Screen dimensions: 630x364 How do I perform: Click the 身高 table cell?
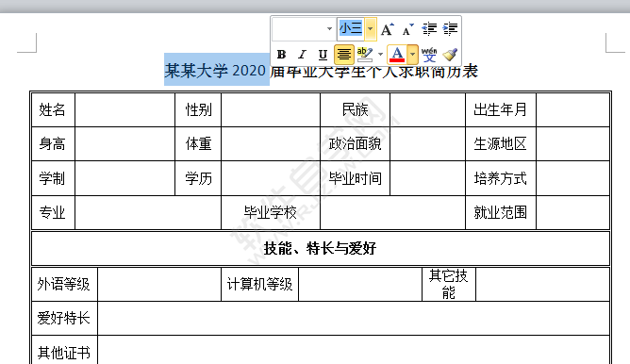point(53,144)
